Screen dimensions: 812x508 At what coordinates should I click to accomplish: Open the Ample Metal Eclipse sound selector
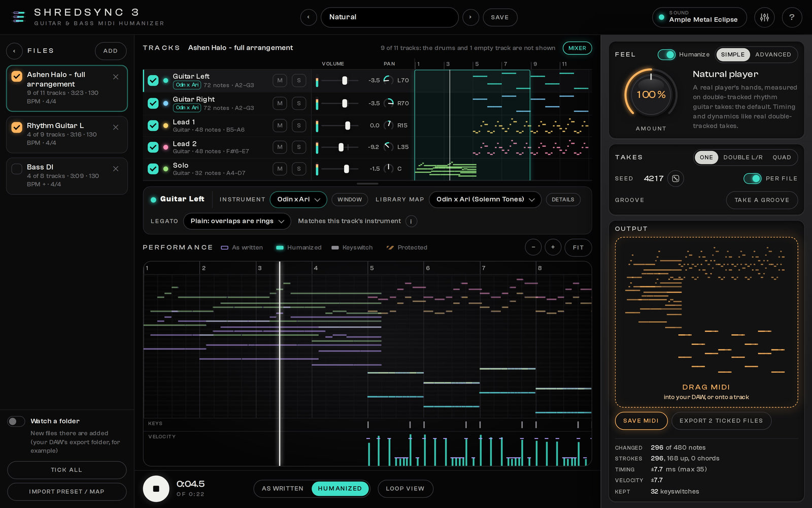click(x=699, y=17)
